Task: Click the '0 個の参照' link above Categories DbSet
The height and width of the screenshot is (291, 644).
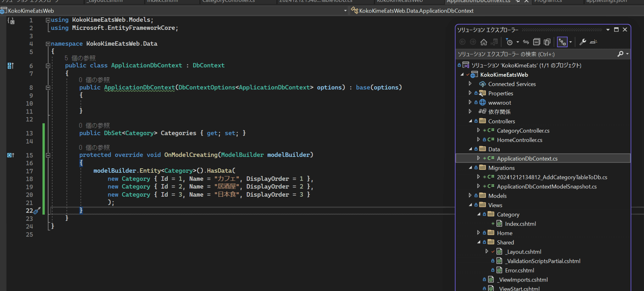Action: (94, 125)
